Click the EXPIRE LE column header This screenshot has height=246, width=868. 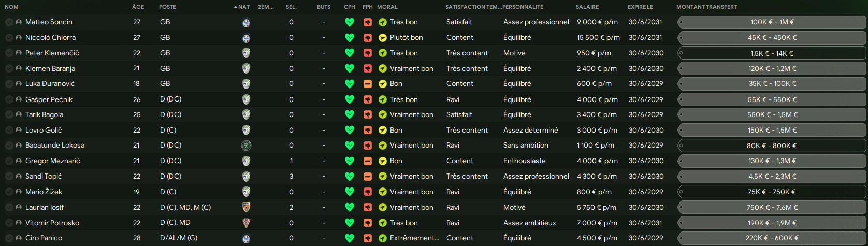pos(641,7)
